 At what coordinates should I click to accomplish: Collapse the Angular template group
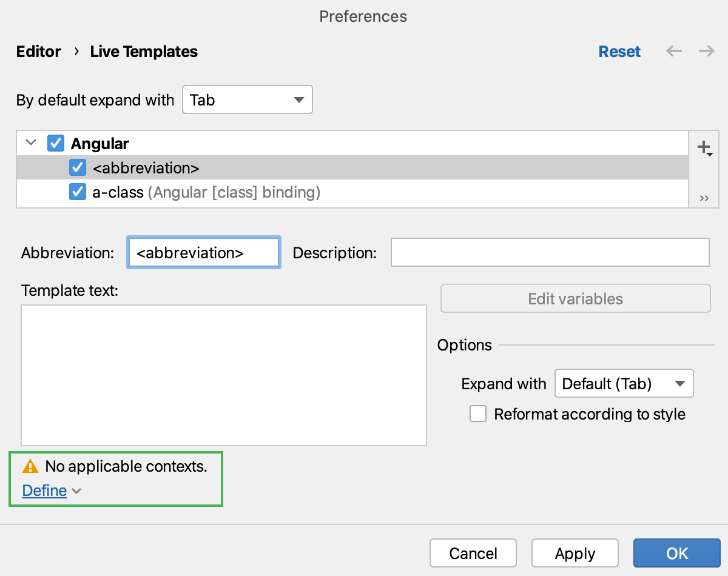point(32,144)
